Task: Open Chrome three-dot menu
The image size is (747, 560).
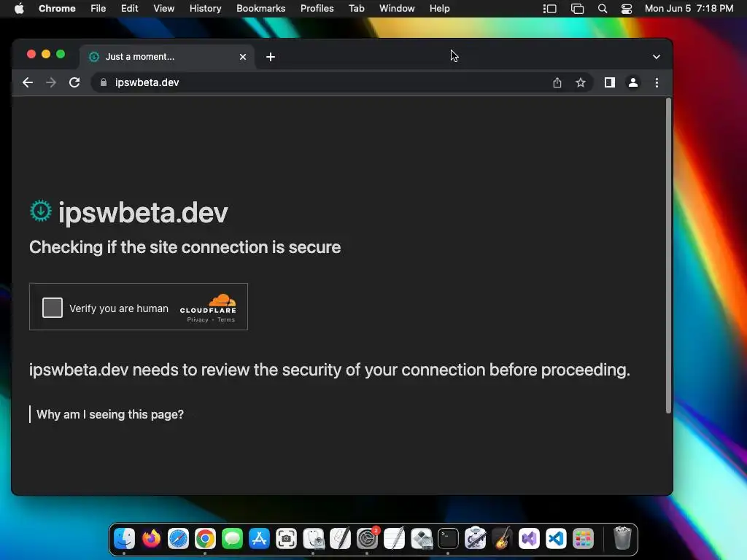Action: [657, 82]
